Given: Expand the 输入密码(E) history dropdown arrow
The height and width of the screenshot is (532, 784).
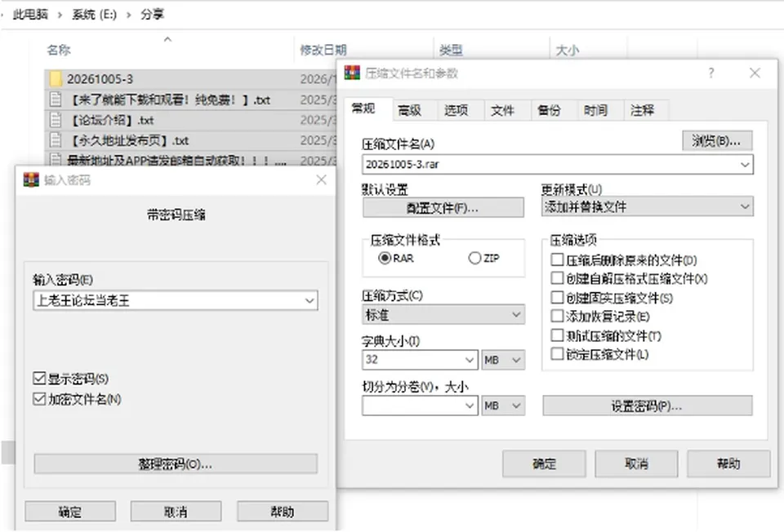Looking at the screenshot, I should tap(310, 300).
